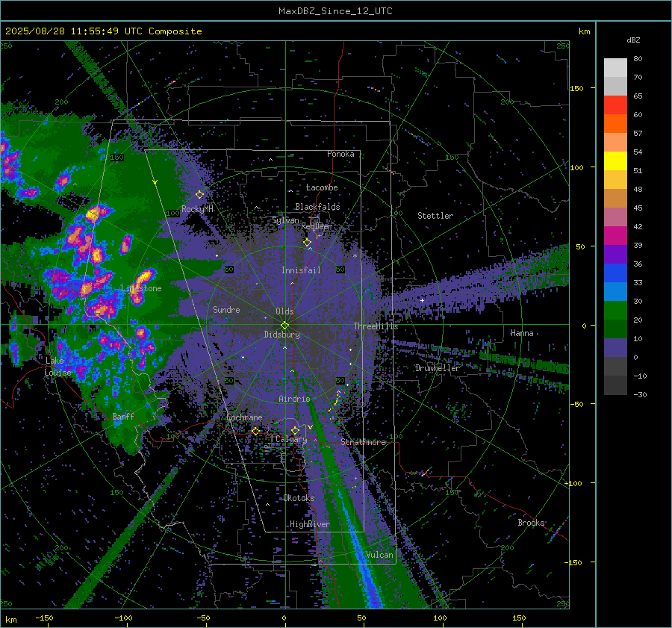Click the dBZ legend heading
Screen dimensions: 672x628
(x=633, y=40)
